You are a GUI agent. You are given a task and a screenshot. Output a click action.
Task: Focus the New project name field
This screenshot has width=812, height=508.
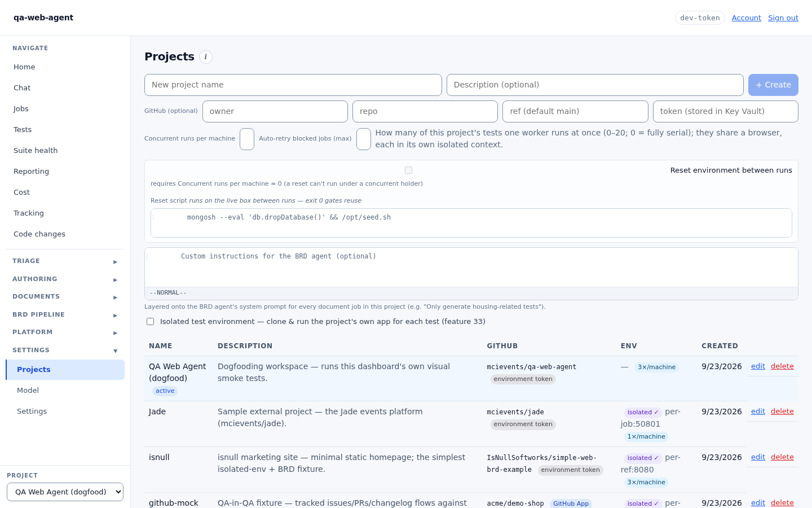(293, 85)
